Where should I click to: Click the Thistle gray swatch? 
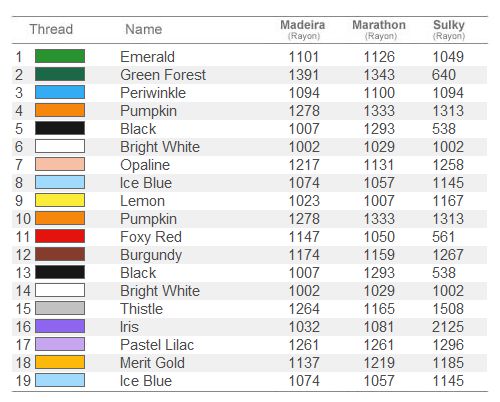pyautogui.click(x=60, y=308)
